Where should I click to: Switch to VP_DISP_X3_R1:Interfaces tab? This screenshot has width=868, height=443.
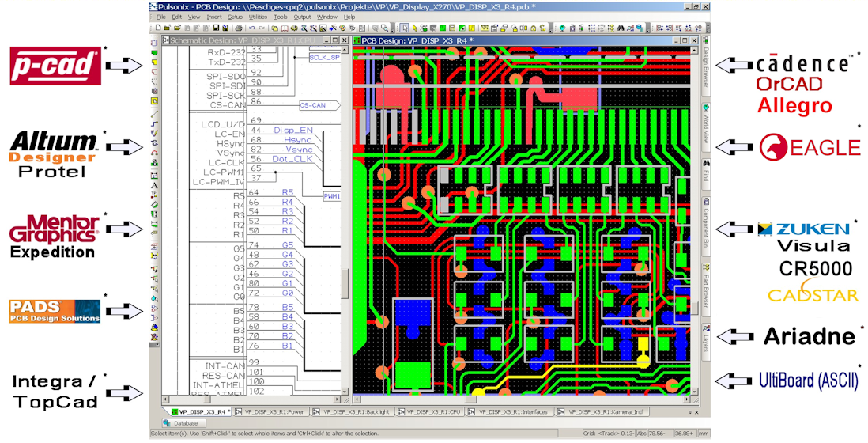(x=508, y=412)
